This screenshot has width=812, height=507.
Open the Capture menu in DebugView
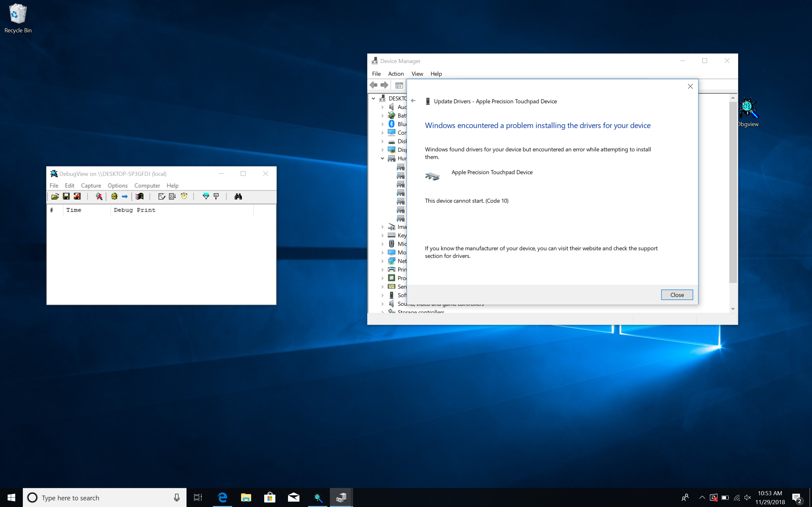(91, 185)
